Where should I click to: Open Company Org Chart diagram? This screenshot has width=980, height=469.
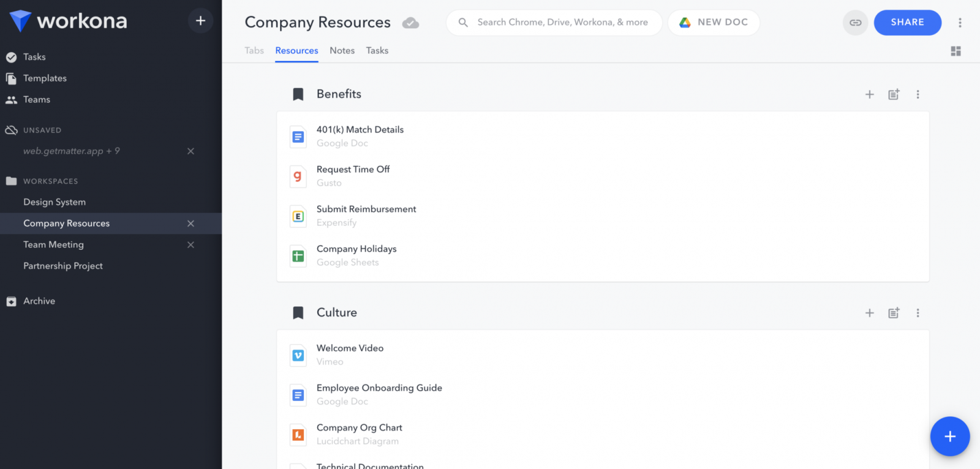359,428
